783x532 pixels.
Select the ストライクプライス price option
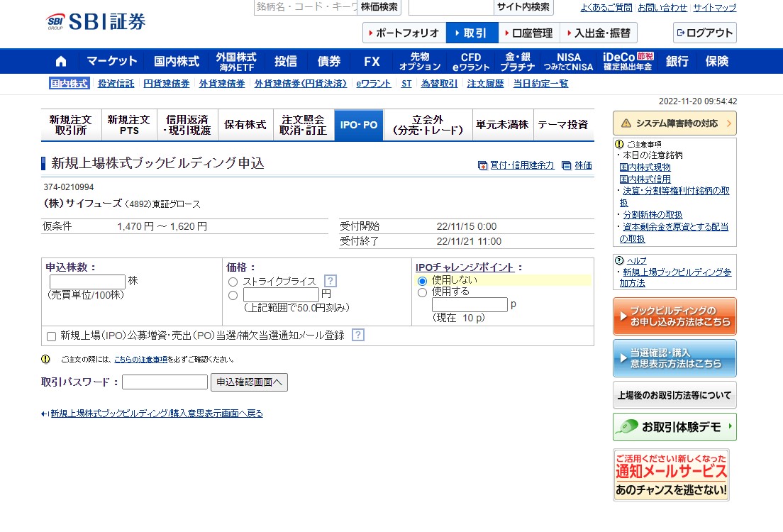coord(232,282)
